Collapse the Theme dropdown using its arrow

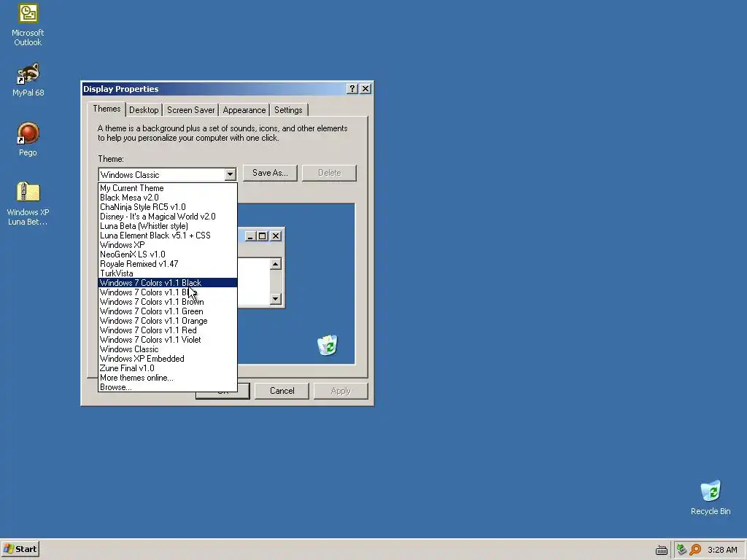coord(230,175)
